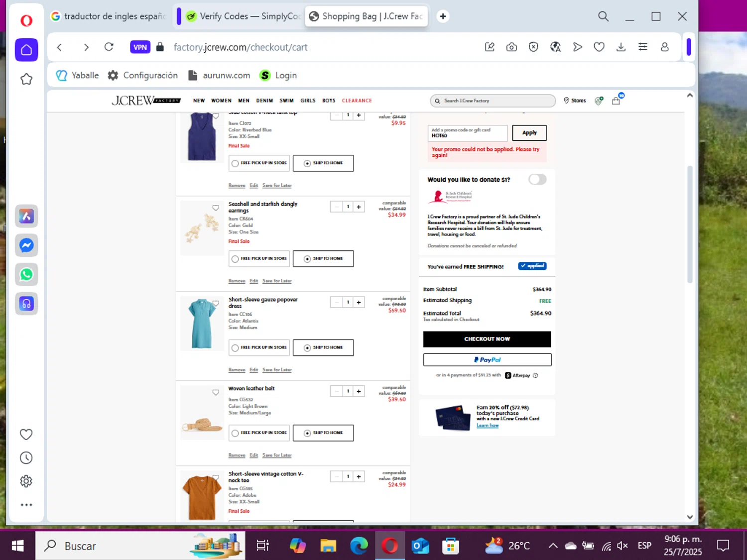Switch to traductor de ingles tab
747x560 pixels.
tap(109, 16)
